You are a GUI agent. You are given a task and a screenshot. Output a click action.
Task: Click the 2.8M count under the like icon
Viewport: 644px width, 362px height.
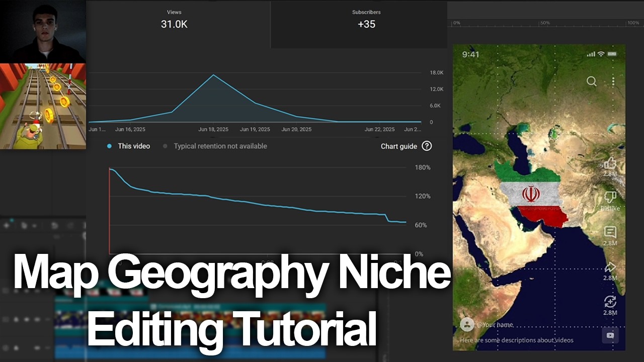pos(610,174)
